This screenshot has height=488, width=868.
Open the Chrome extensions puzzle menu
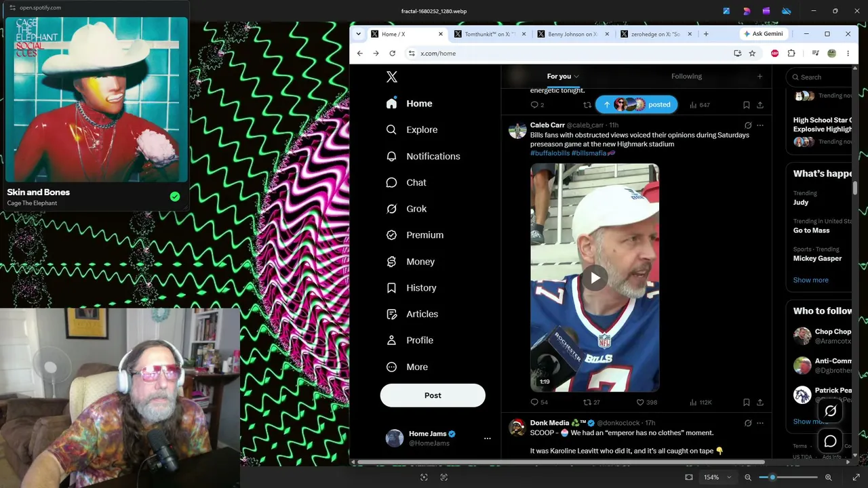click(x=791, y=54)
